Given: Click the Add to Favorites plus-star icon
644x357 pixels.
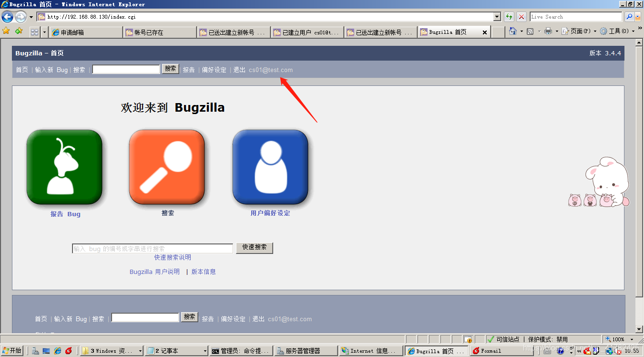Looking at the screenshot, I should pos(19,31).
